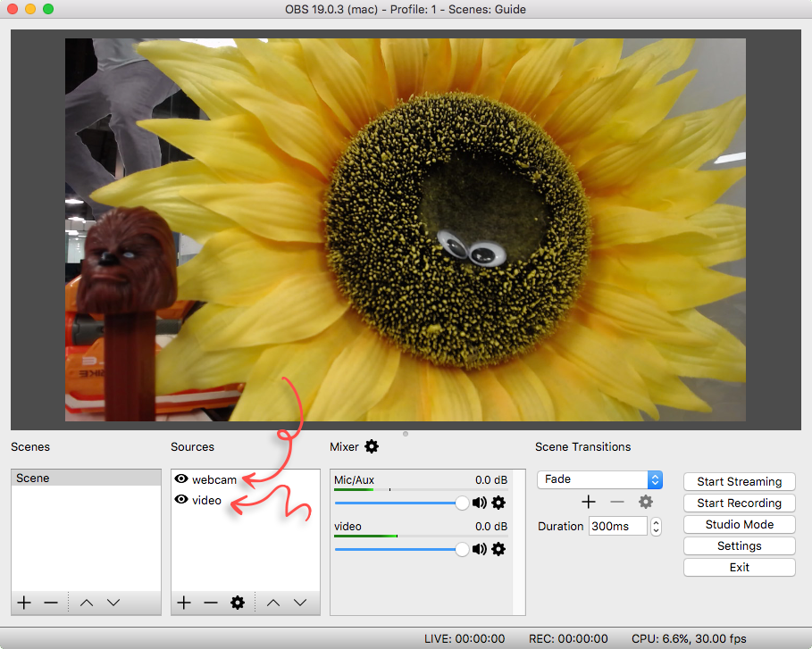
Task: Open video channel audio settings gear
Action: coord(498,549)
